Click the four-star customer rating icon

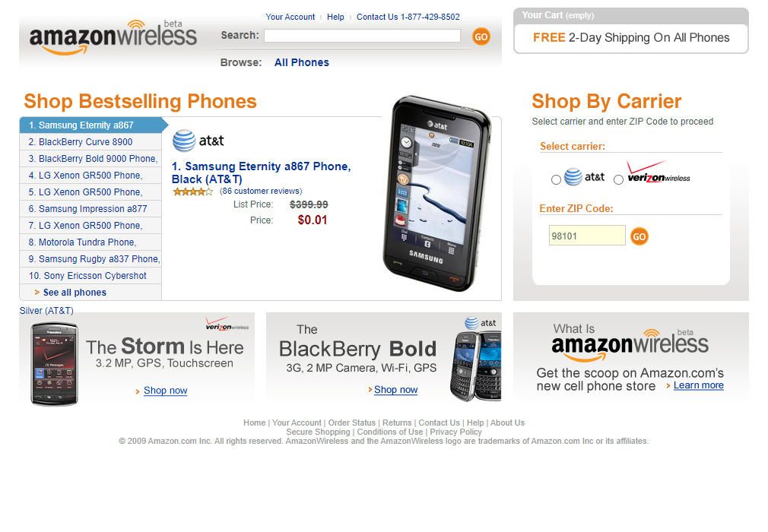pyautogui.click(x=193, y=192)
